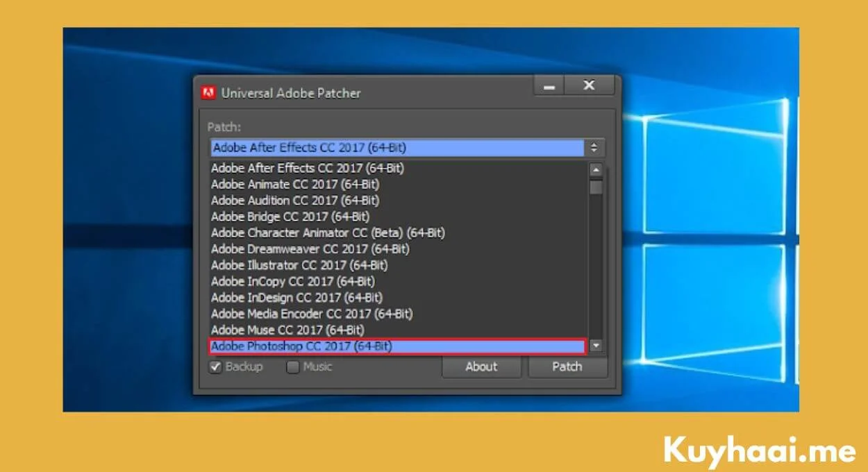The height and width of the screenshot is (472, 868).
Task: Select Adobe Photoshop CC 2017 (64-Bit)
Action: pos(398,346)
